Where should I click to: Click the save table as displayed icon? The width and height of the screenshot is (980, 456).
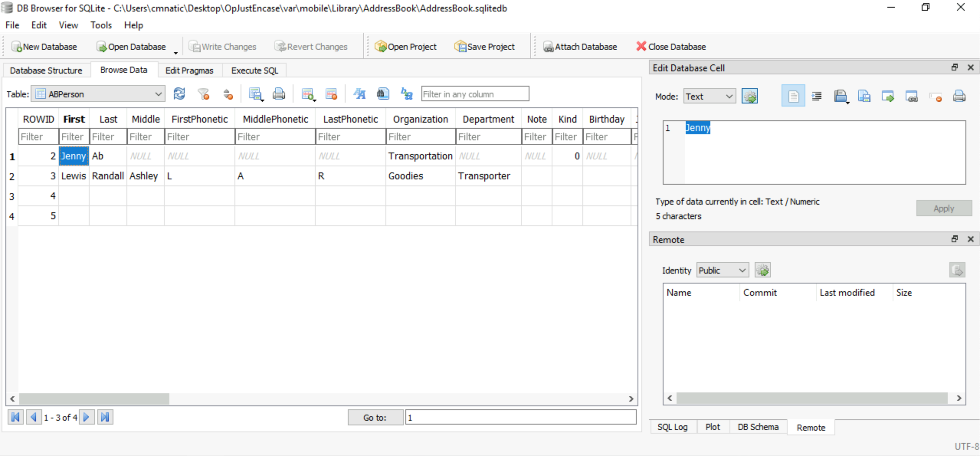(256, 94)
